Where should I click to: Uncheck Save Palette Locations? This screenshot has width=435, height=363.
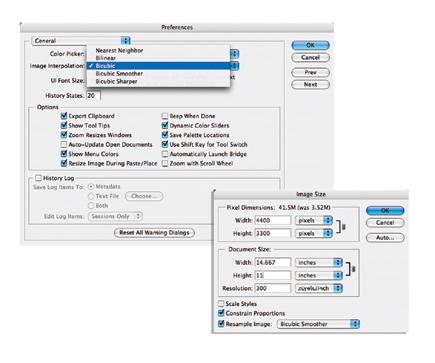(x=165, y=135)
